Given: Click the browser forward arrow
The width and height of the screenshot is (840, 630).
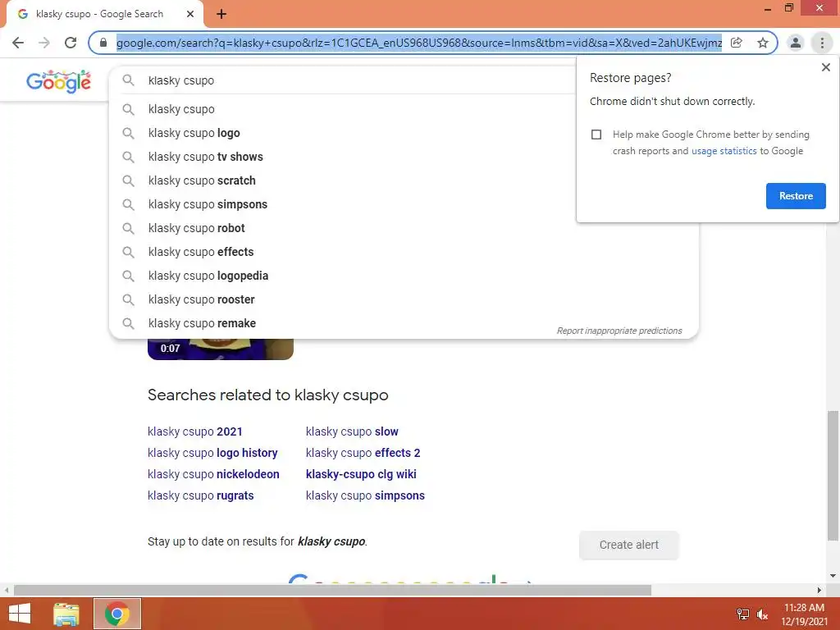Looking at the screenshot, I should point(44,43).
